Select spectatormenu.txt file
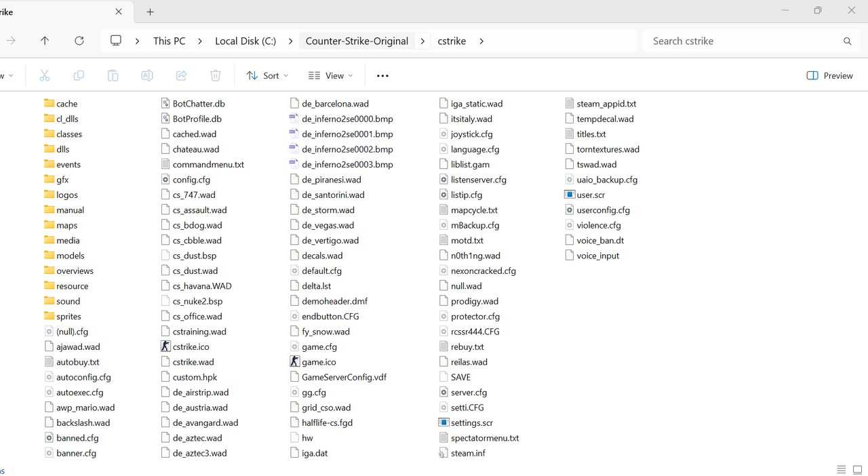 coord(479,437)
